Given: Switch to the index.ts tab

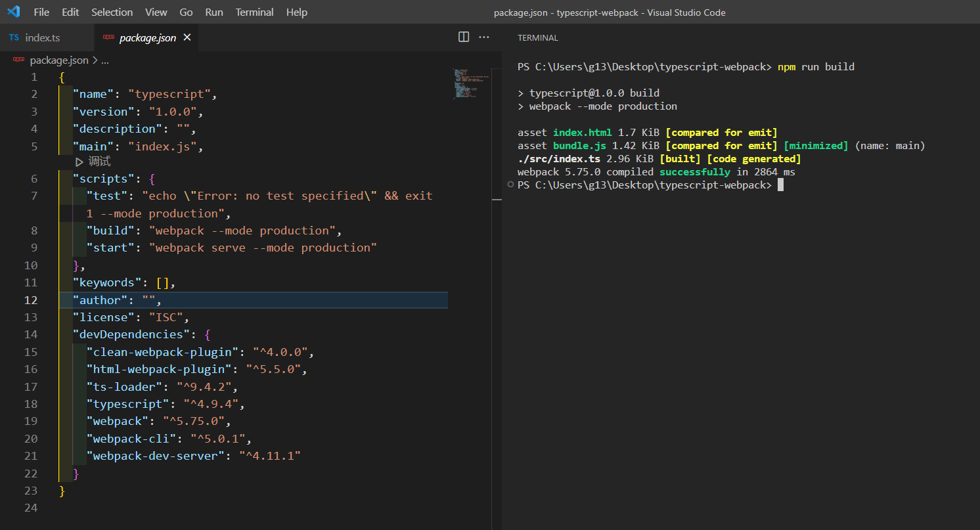Looking at the screenshot, I should pos(47,37).
